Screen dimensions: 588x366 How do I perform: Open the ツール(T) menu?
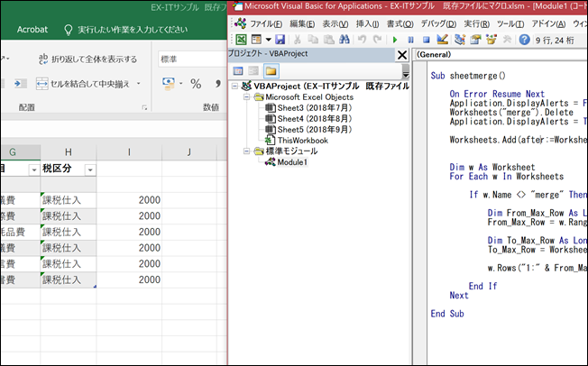tap(510, 24)
